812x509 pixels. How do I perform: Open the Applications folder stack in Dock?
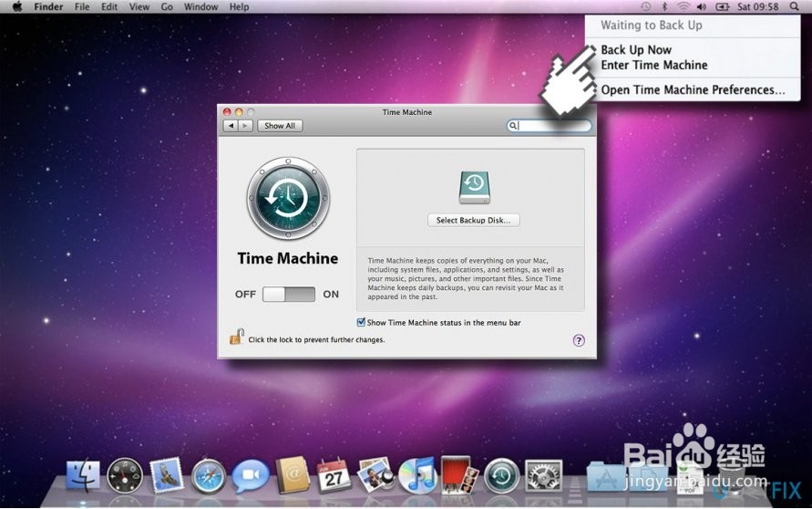click(x=606, y=476)
